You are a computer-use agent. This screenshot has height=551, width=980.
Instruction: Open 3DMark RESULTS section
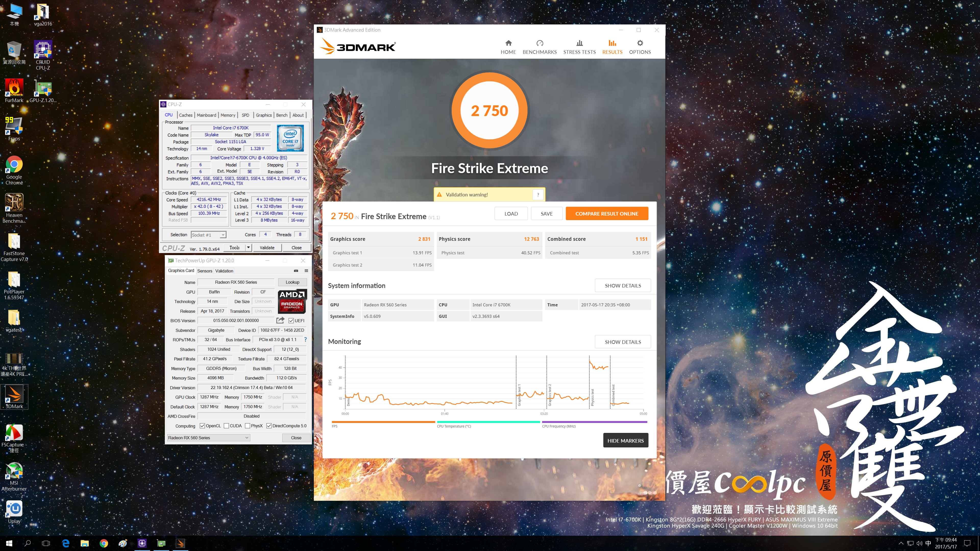(x=612, y=47)
